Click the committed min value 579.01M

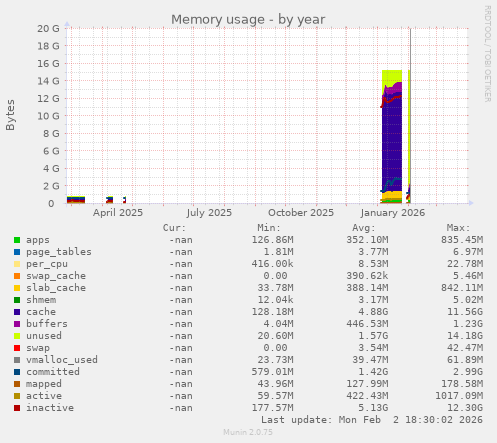click(272, 372)
